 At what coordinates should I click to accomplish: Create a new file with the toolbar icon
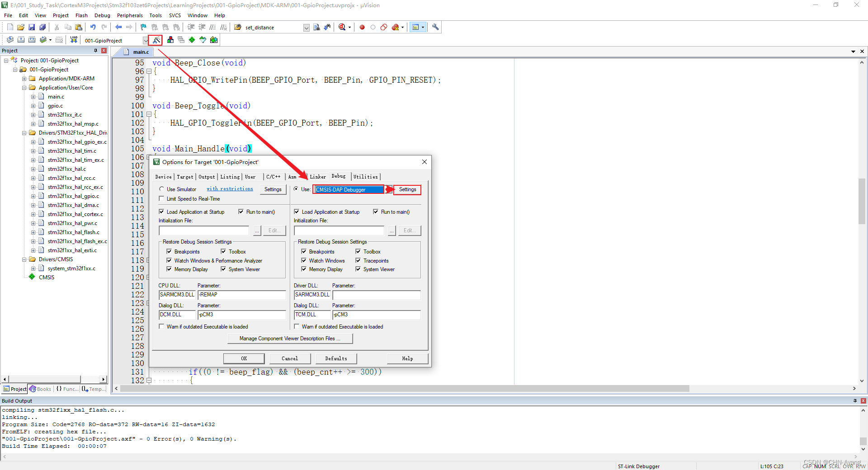tap(10, 27)
